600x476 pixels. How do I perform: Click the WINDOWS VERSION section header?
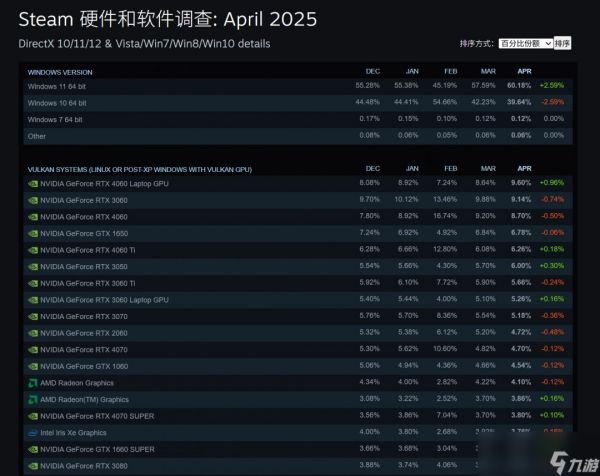point(60,72)
